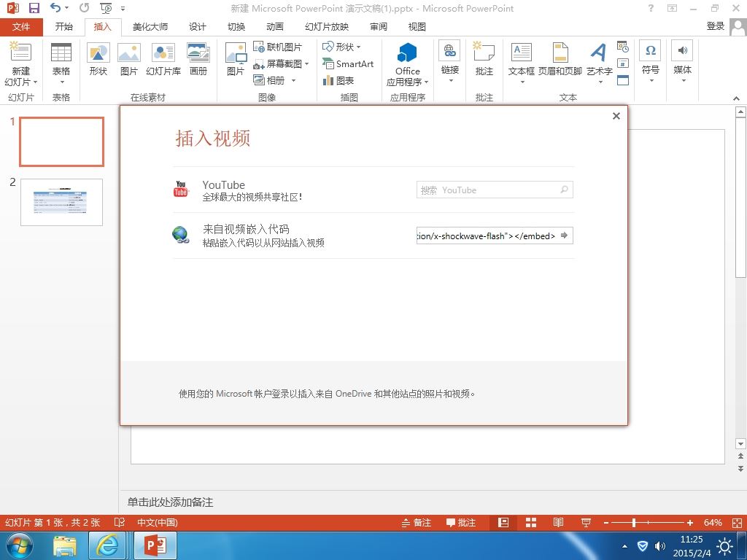Open online Pictures material
This screenshot has width=747, height=560.
pos(128,59)
